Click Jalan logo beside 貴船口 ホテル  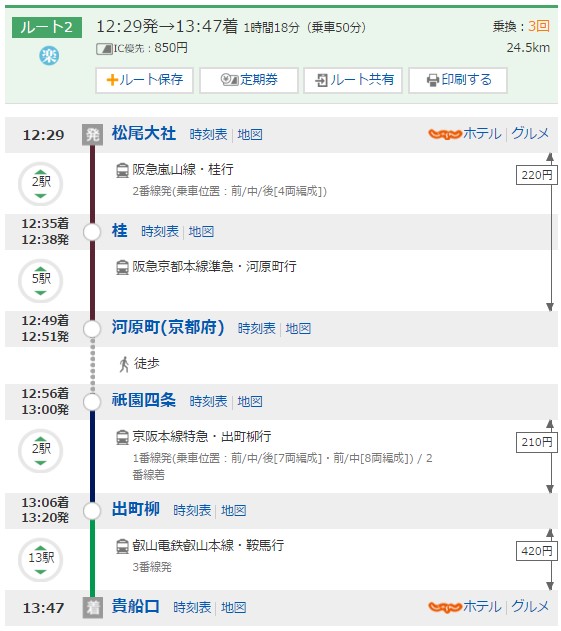click(445, 607)
